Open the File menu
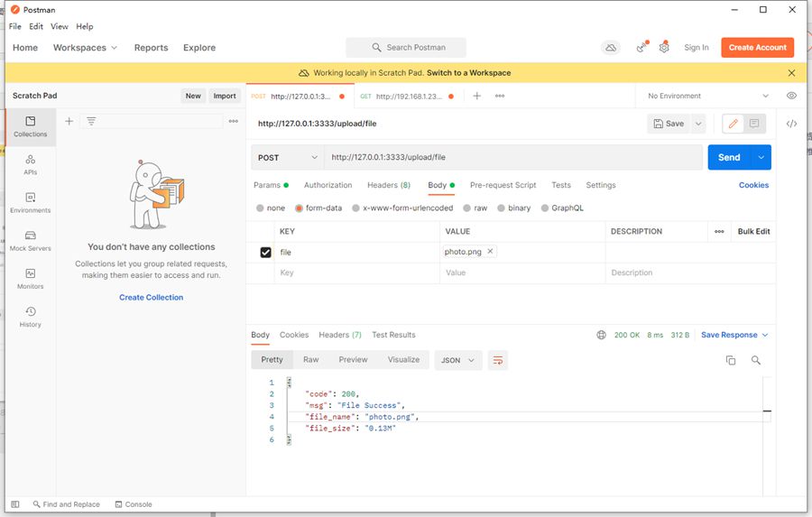The image size is (812, 517). click(15, 27)
